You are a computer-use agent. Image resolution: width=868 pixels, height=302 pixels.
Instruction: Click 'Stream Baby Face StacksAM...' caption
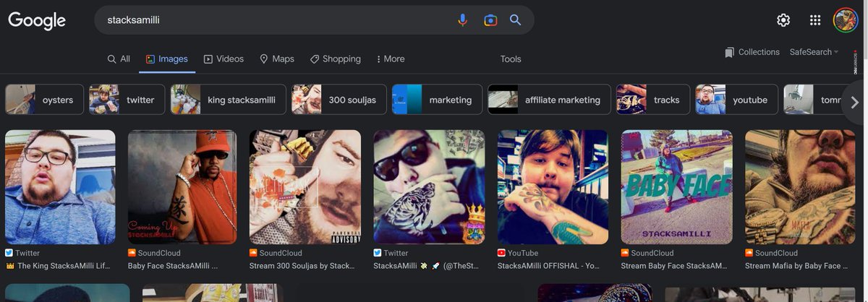pos(674,266)
